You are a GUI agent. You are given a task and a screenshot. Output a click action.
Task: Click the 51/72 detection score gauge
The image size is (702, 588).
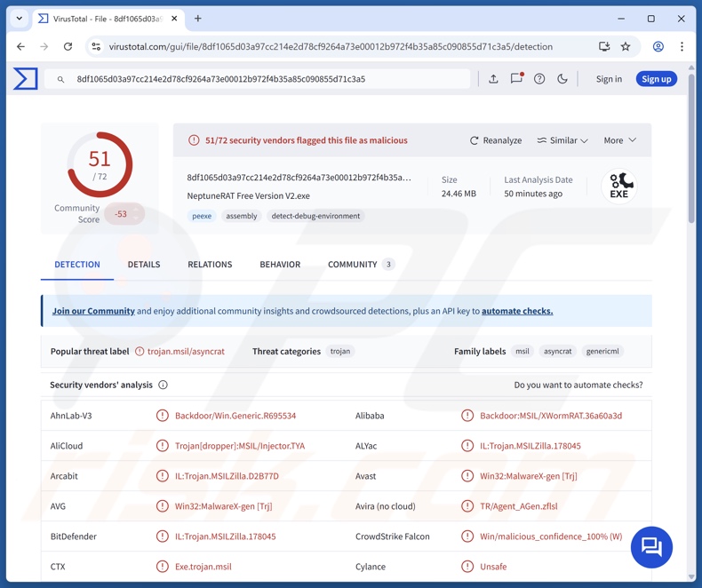pyautogui.click(x=100, y=164)
